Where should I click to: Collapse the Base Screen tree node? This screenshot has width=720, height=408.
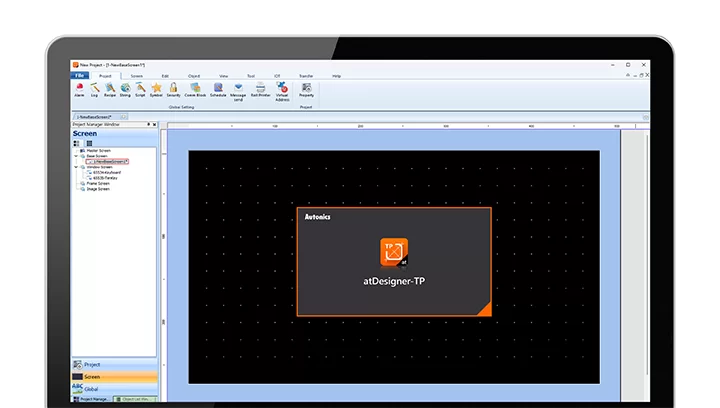tap(76, 156)
